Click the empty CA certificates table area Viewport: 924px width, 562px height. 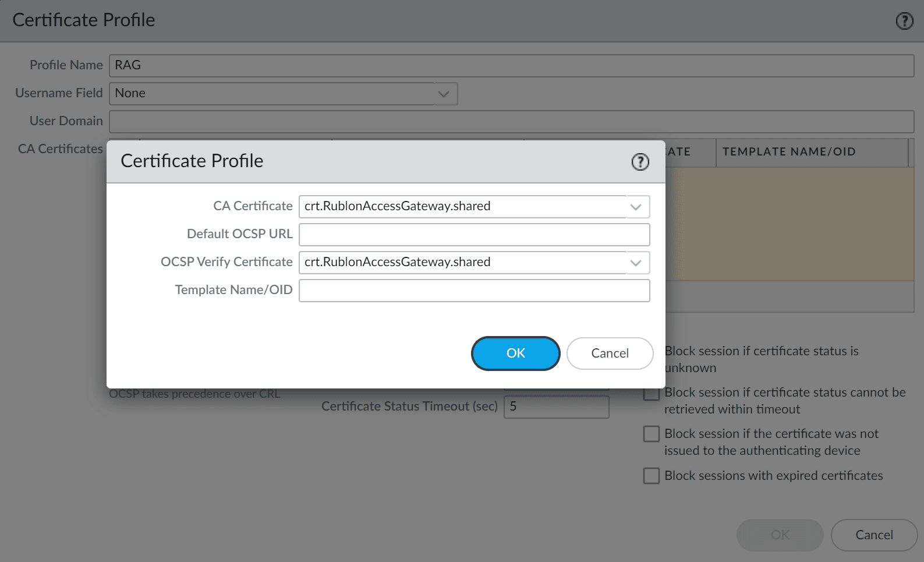point(789,224)
